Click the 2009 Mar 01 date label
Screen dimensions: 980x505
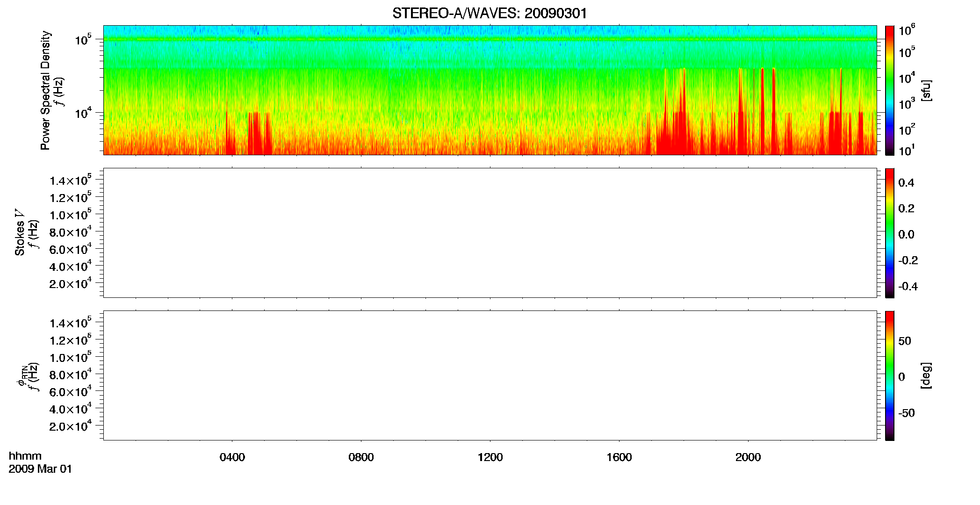click(40, 469)
